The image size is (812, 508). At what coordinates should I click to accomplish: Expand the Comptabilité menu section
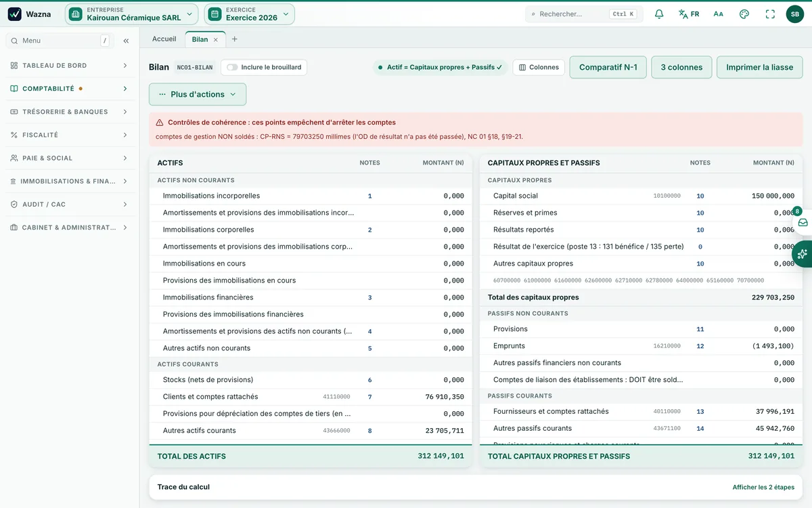click(x=70, y=89)
